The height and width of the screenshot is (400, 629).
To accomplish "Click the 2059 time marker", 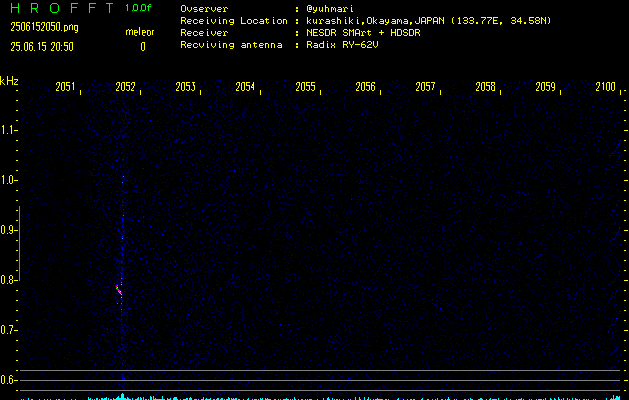I will 546,87.
